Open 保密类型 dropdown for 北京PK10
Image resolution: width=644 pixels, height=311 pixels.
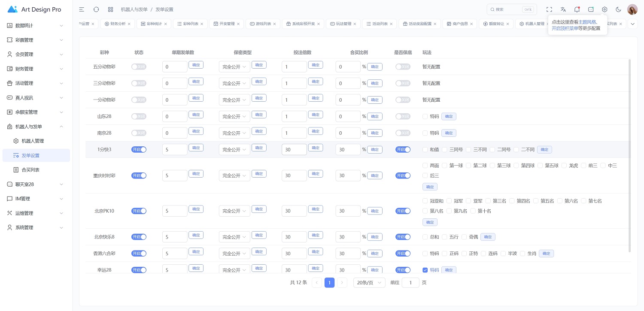(x=234, y=211)
